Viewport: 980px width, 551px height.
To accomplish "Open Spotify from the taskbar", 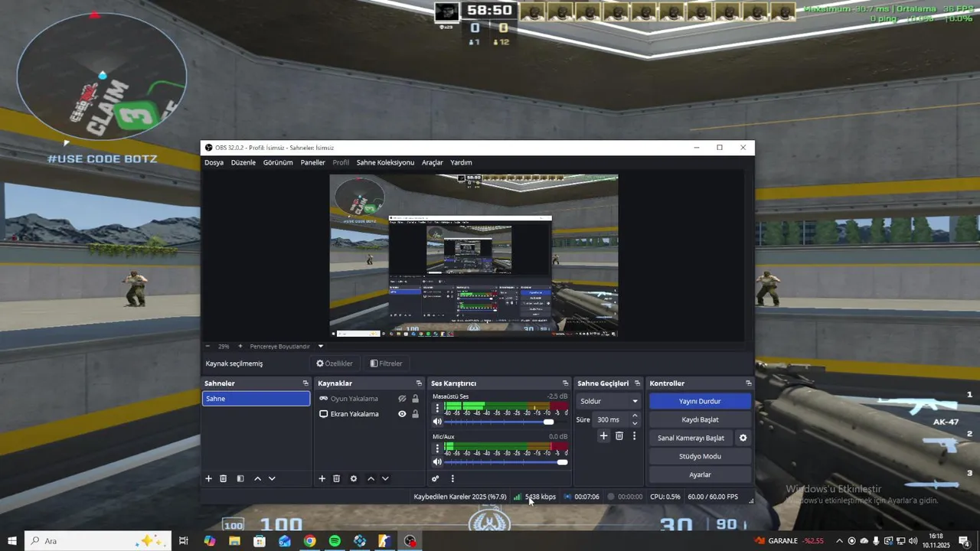I will (335, 541).
